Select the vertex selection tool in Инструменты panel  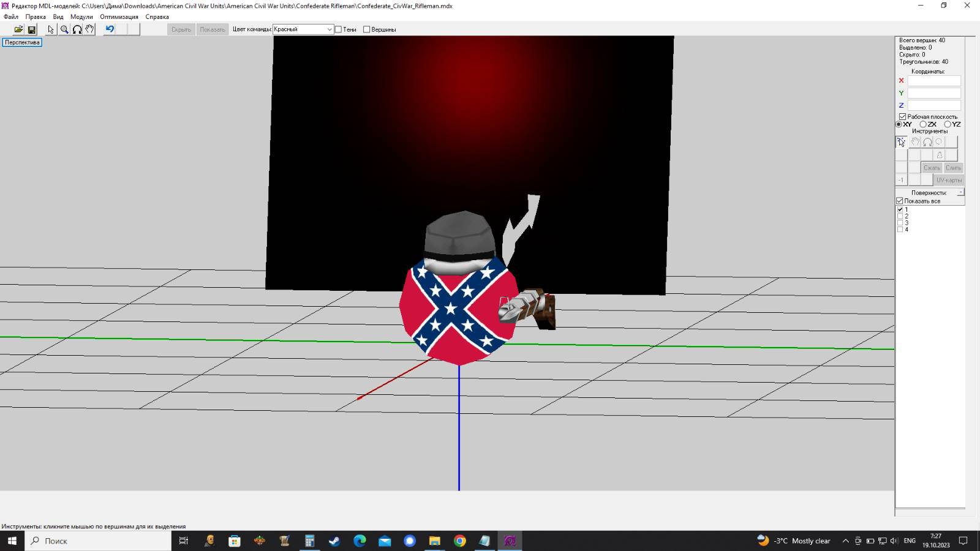pos(902,142)
